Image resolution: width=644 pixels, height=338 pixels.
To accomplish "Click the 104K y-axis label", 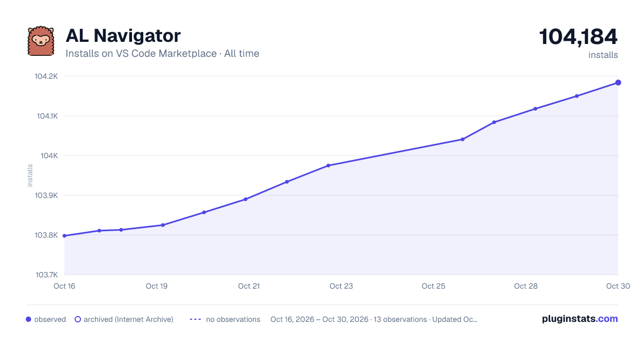I will [49, 156].
